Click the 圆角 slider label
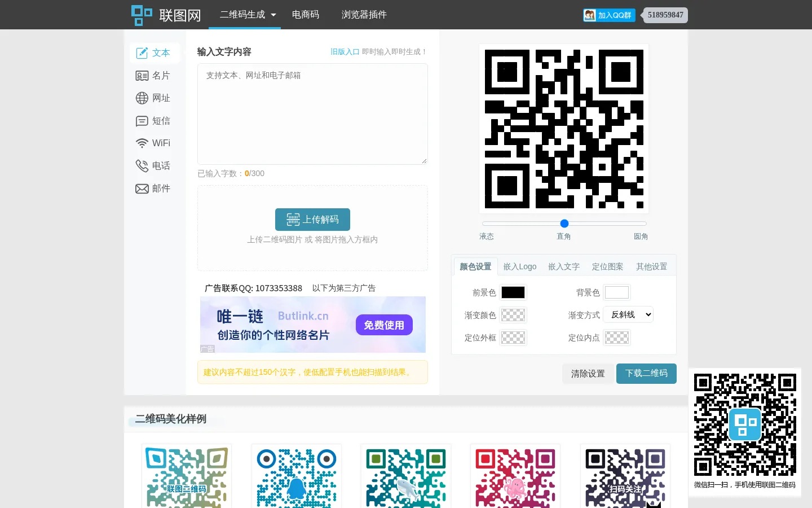The image size is (812, 508). 641,237
